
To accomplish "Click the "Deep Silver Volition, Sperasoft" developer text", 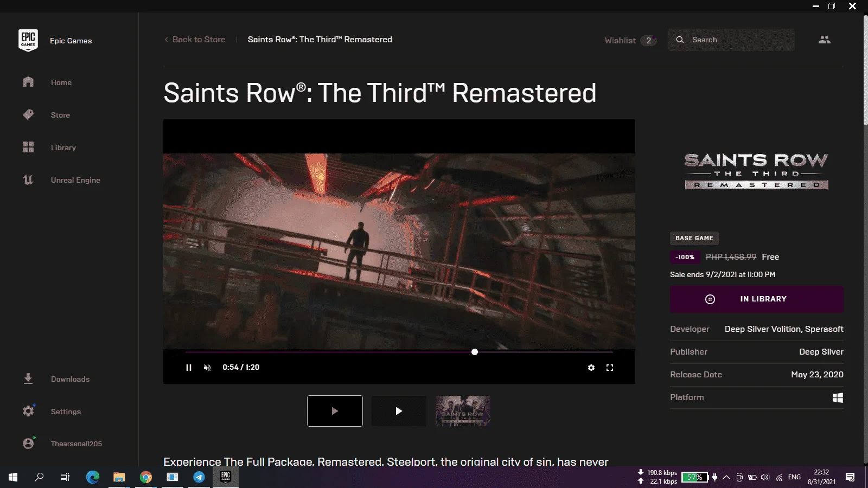I will pyautogui.click(x=784, y=329).
